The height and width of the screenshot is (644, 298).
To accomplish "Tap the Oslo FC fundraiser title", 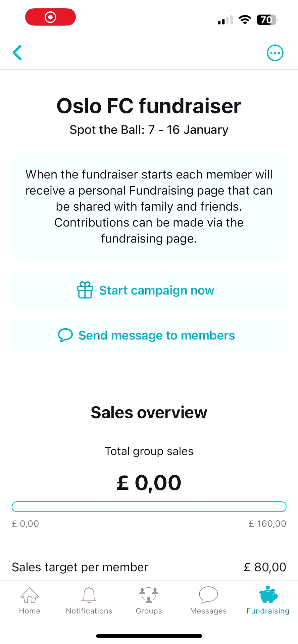I will point(149,106).
